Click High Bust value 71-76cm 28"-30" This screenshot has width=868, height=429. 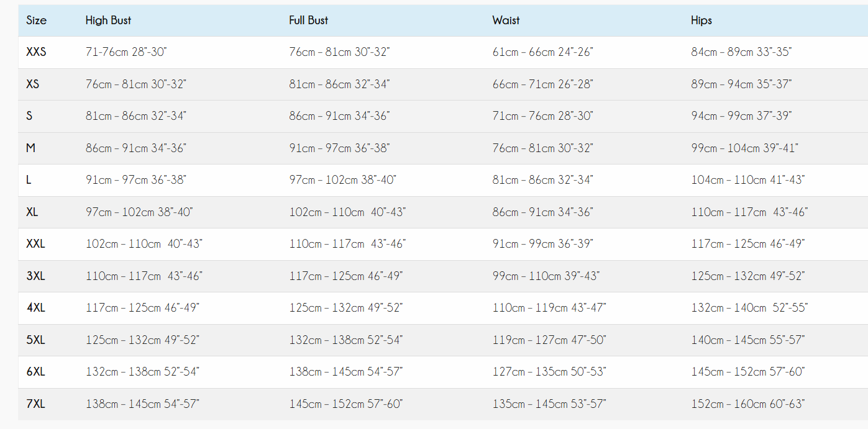(x=126, y=52)
